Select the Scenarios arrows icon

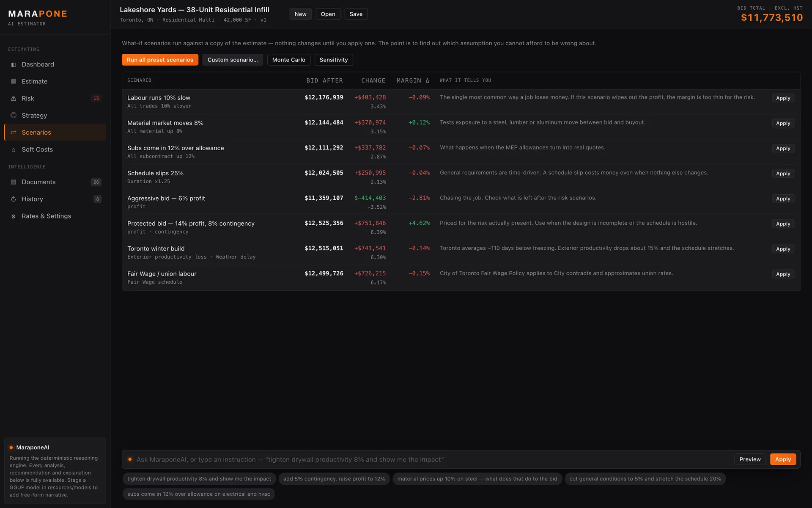(14, 133)
